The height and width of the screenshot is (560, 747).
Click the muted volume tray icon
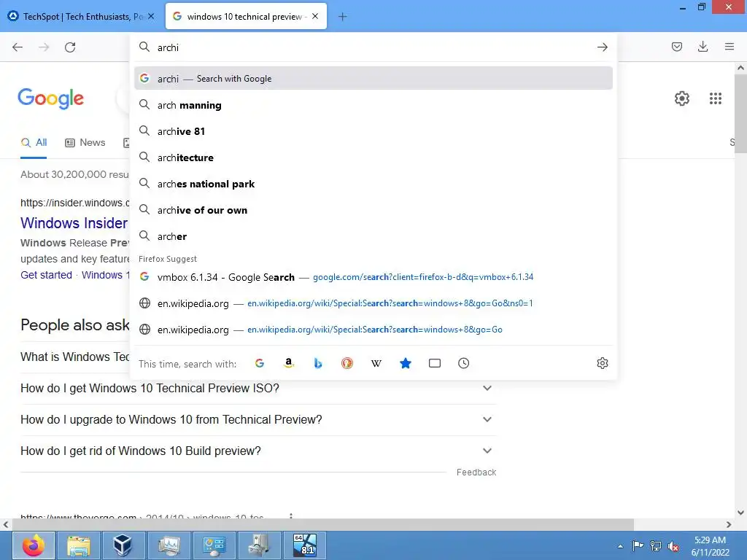tap(673, 546)
